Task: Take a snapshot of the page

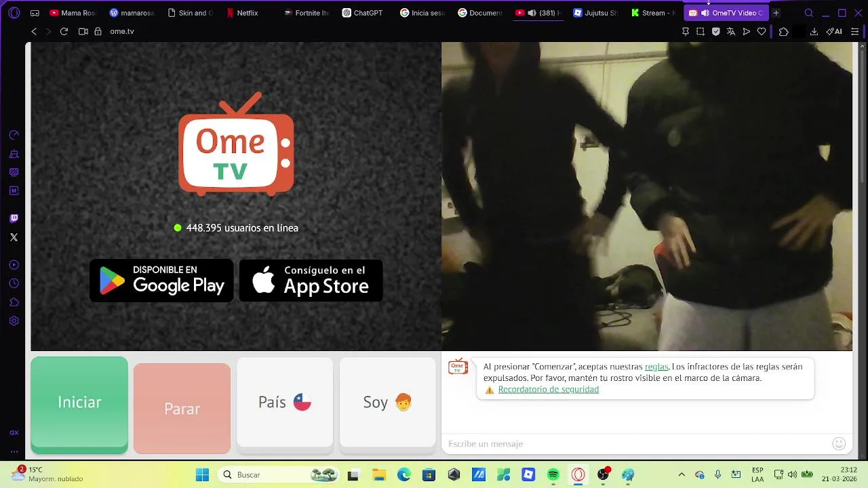Action: click(x=701, y=31)
